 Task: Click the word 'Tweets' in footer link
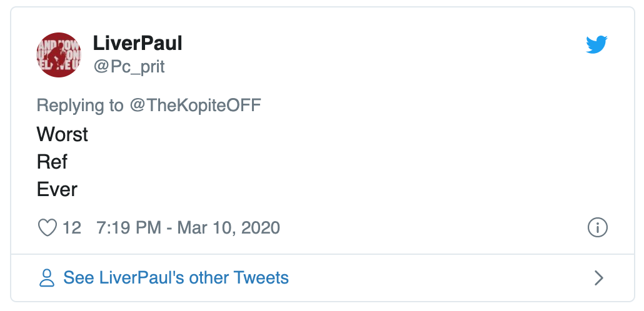[261, 278]
